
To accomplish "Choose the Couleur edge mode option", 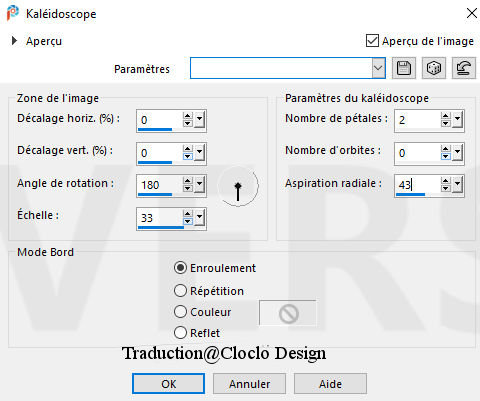I will point(180,312).
